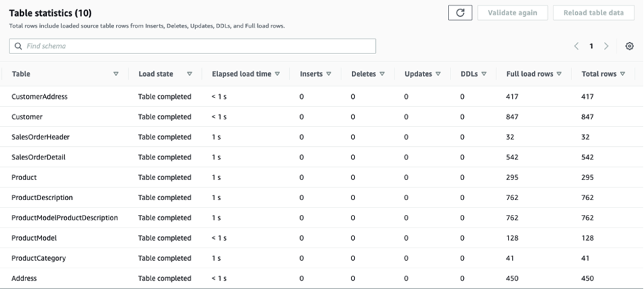This screenshot has height=289, width=644.
Task: Sort by Load state column arrow
Action: 189,74
